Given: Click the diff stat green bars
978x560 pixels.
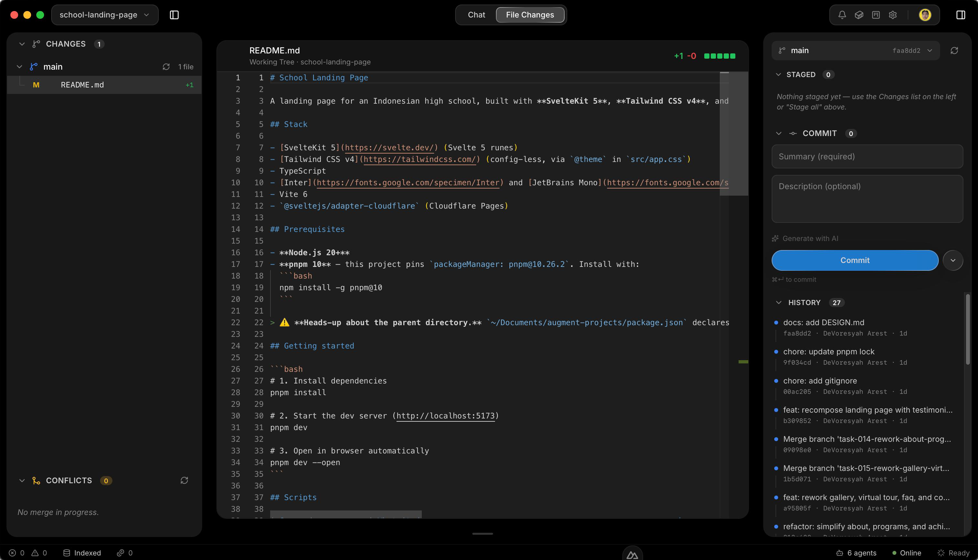Looking at the screenshot, I should [719, 56].
